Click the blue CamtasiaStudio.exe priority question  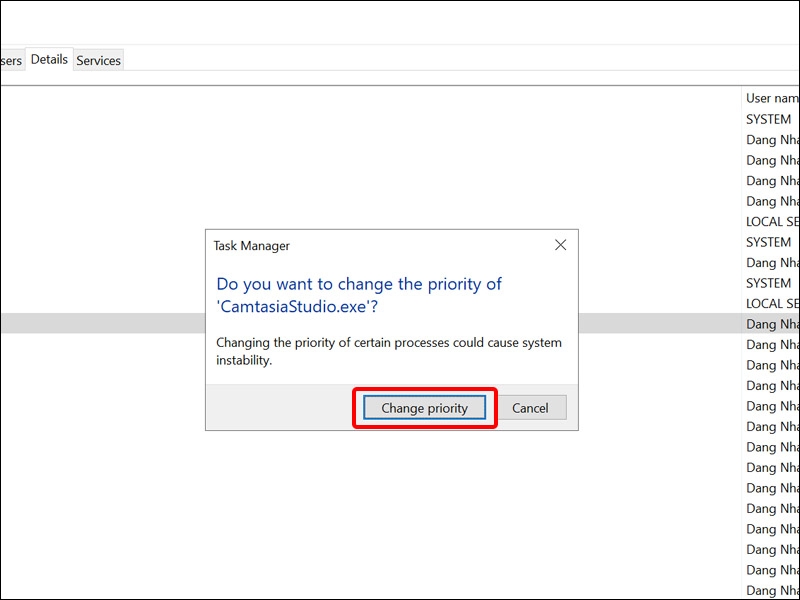[359, 295]
